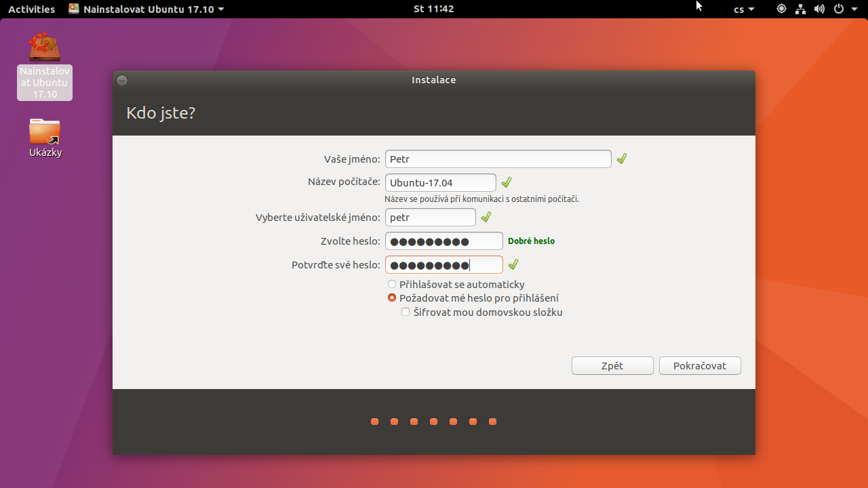
Task: Open the system menu dropdown arrow
Action: [854, 9]
